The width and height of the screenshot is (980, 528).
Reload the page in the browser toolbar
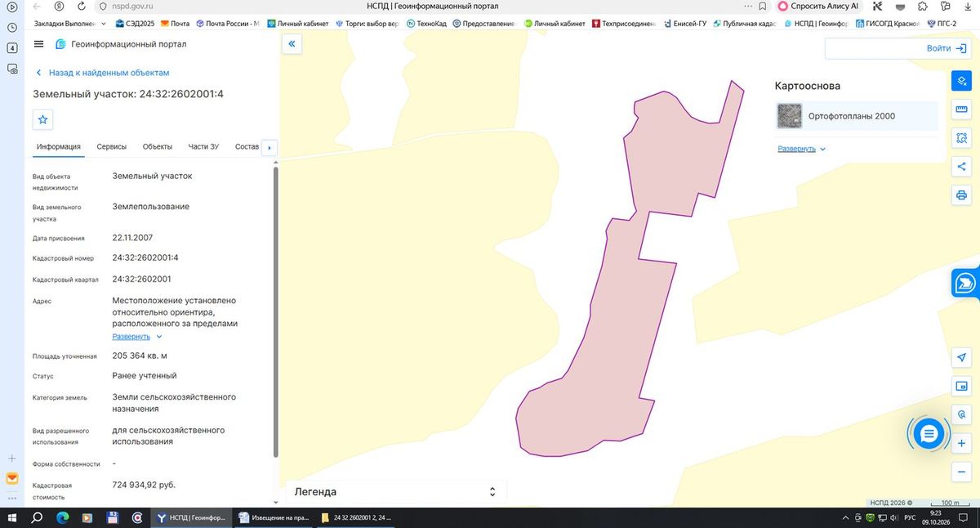pos(80,6)
